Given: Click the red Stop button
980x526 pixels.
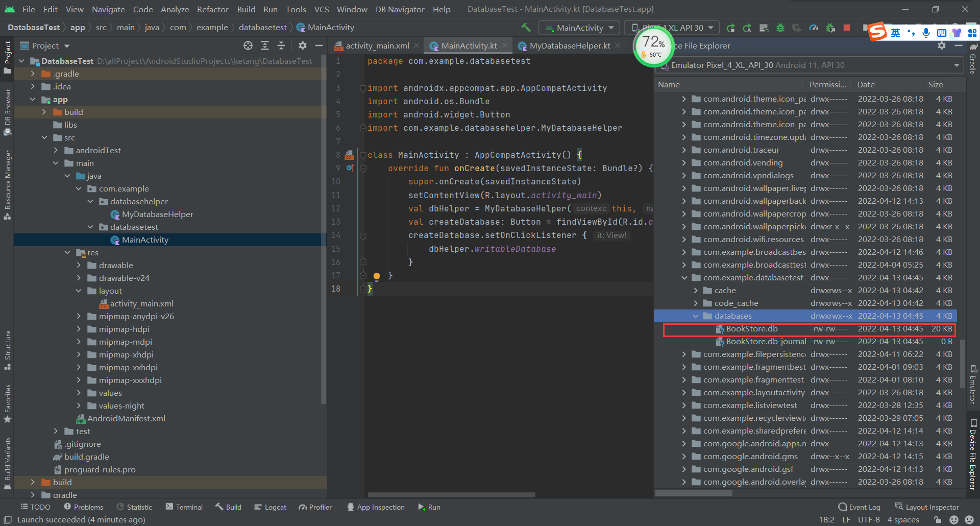Looking at the screenshot, I should [x=847, y=28].
